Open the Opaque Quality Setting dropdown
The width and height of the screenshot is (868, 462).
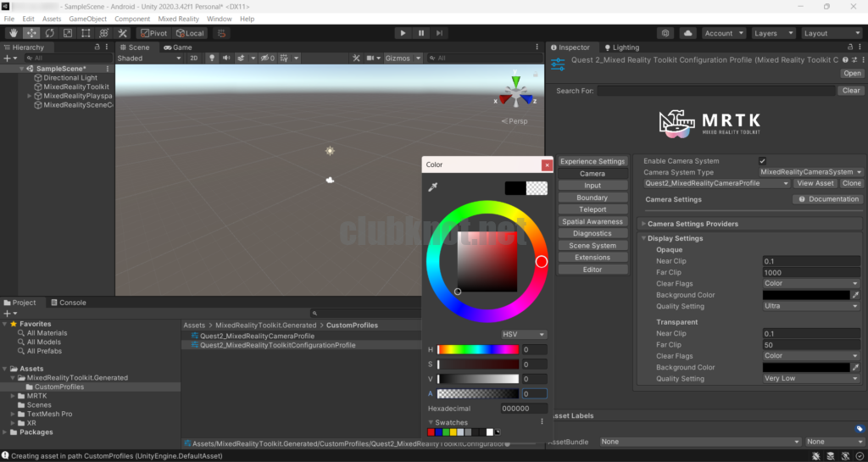pos(810,306)
